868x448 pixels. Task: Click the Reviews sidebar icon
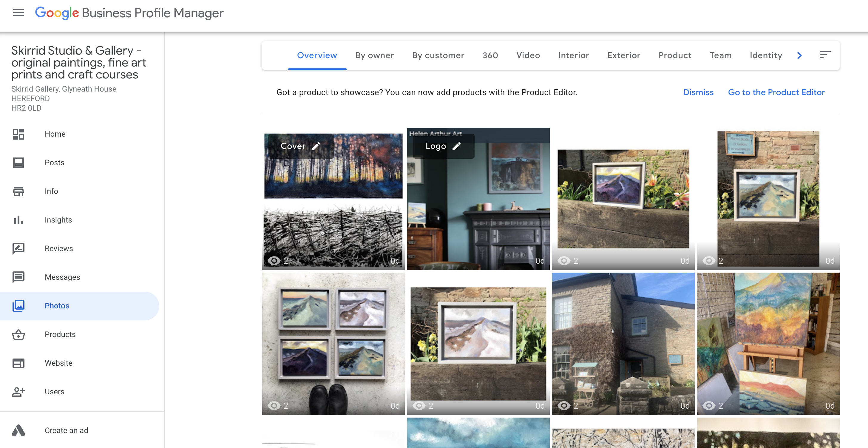(x=18, y=248)
